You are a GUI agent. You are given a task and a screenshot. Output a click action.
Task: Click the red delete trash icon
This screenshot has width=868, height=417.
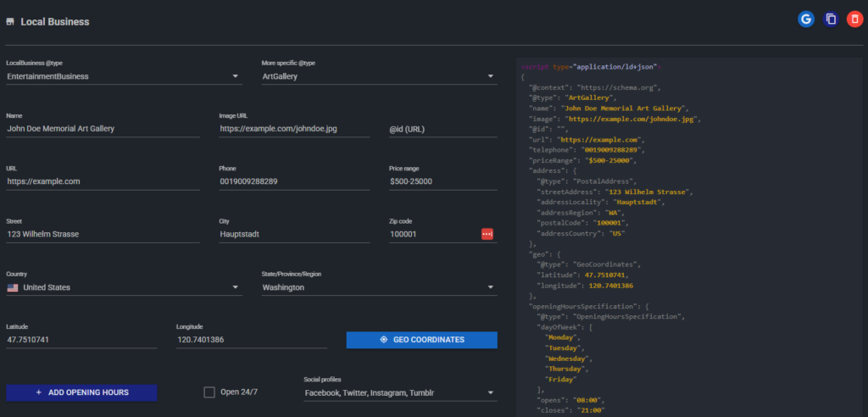(x=854, y=19)
